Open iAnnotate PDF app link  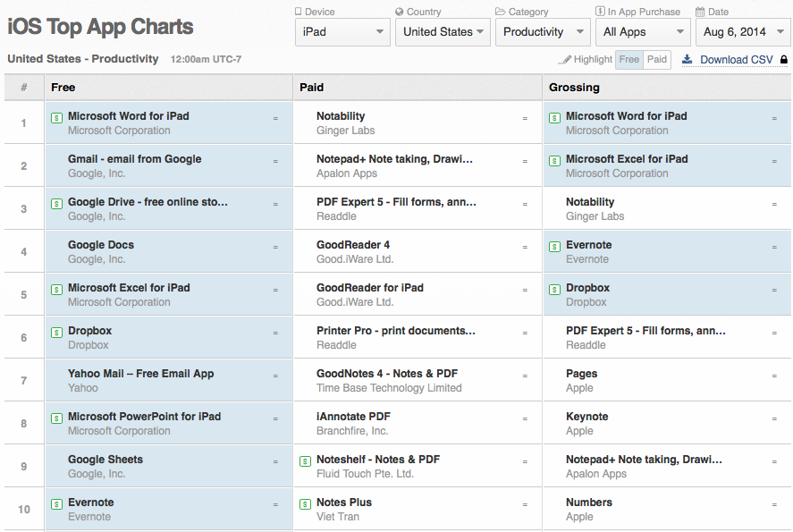[x=353, y=416]
